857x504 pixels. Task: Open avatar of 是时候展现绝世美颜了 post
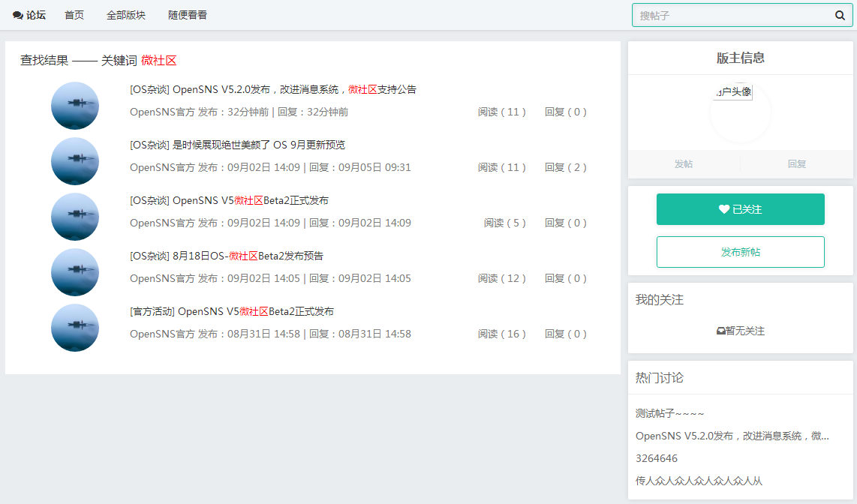tap(75, 162)
